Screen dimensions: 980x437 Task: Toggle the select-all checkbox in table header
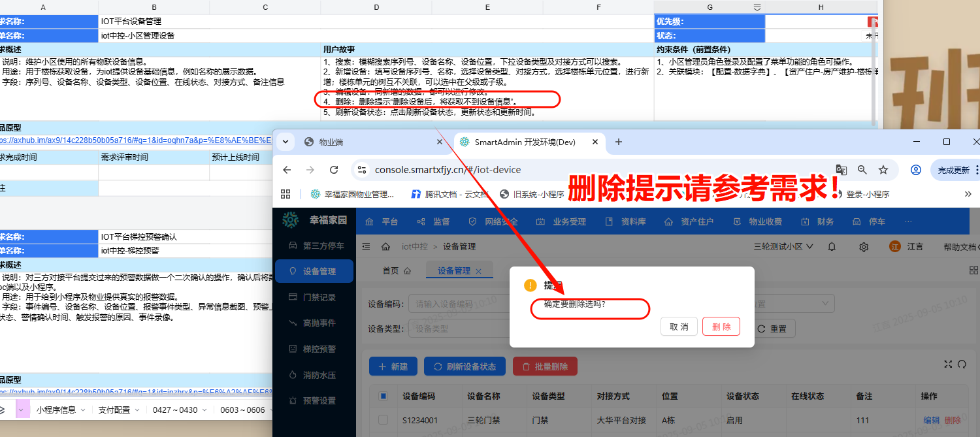[384, 396]
